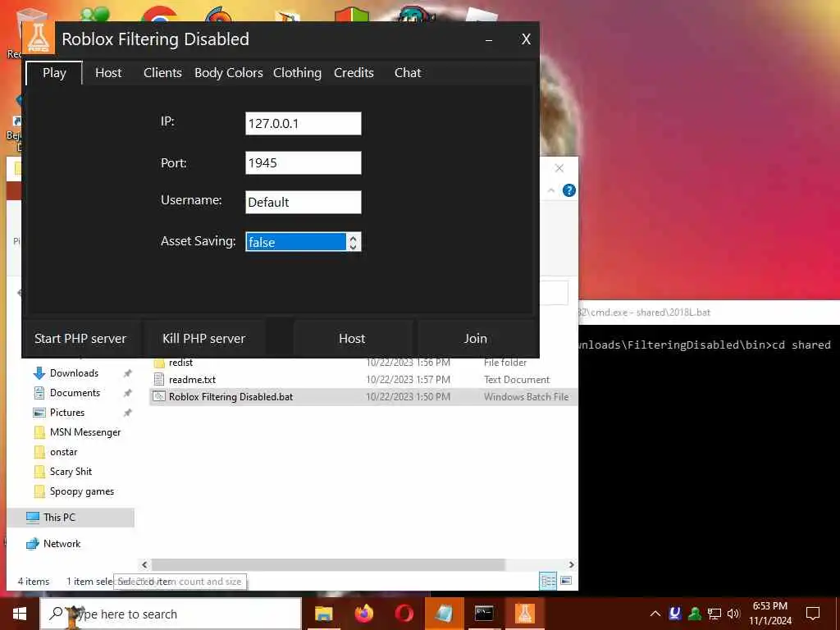Close the Roblox Filtering Disabled window

click(x=526, y=39)
